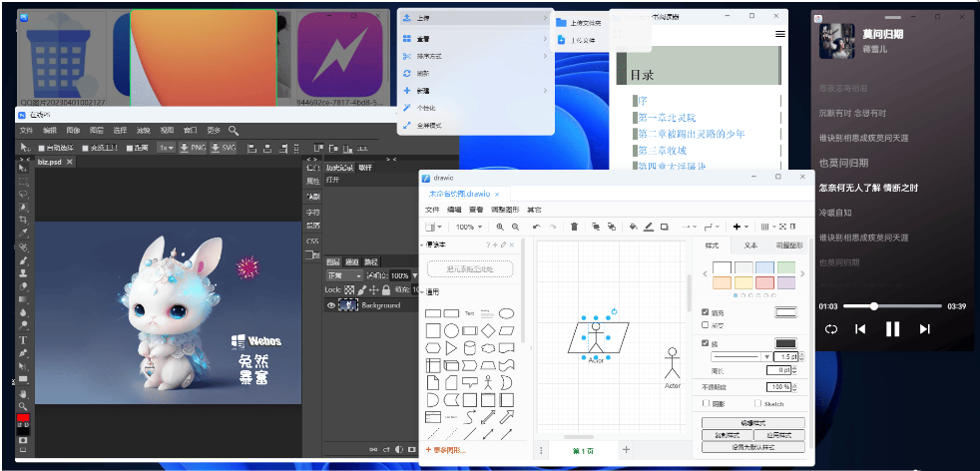Toggle lock transparent pixels checkerboard icon

tap(350, 289)
